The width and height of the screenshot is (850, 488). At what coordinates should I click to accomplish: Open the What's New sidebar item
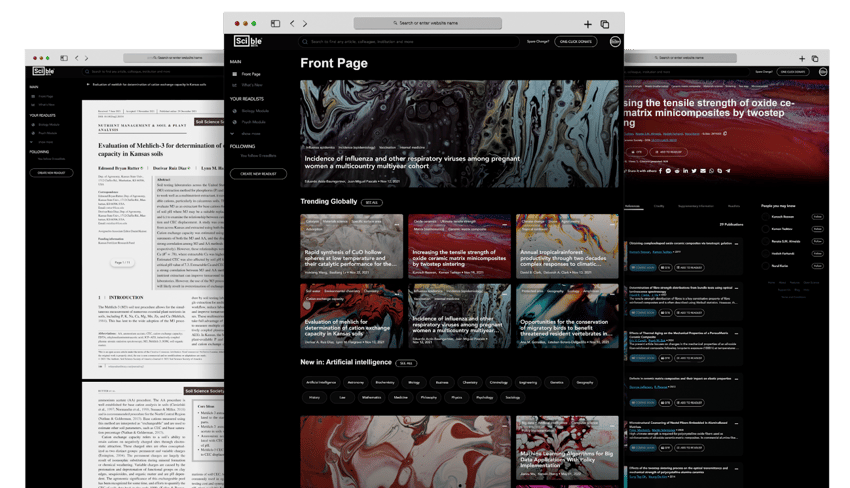[251, 85]
